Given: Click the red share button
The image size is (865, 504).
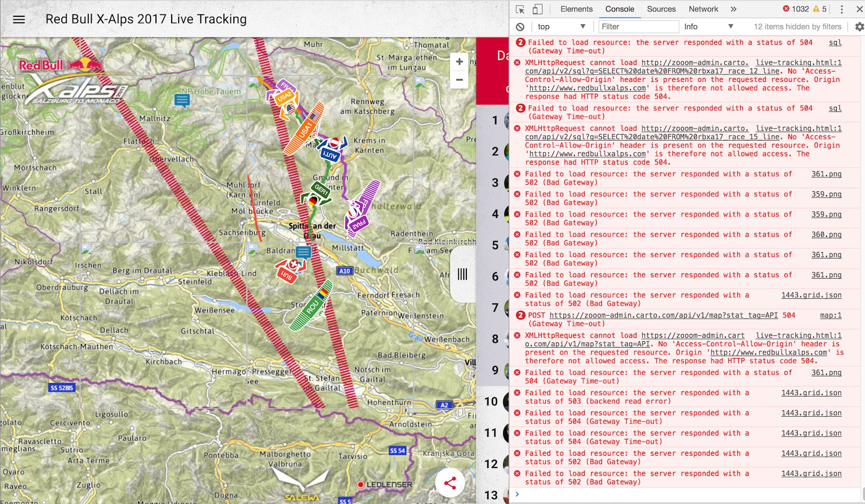Looking at the screenshot, I should pos(450,483).
